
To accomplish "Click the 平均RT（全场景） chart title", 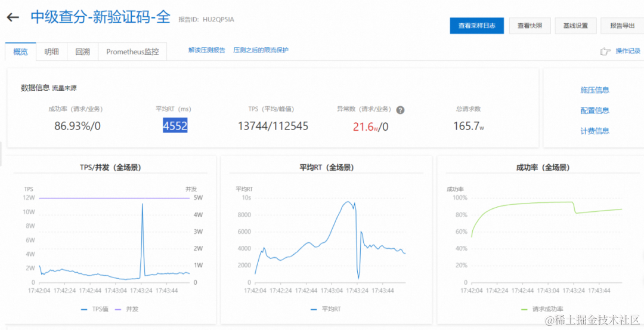I will (x=327, y=168).
